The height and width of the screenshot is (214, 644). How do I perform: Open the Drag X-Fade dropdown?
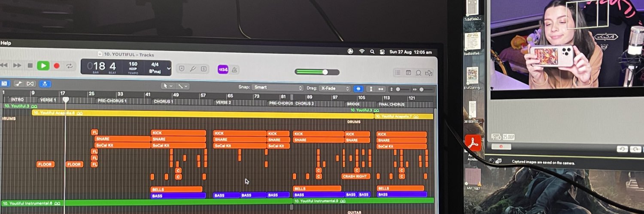pyautogui.click(x=334, y=88)
